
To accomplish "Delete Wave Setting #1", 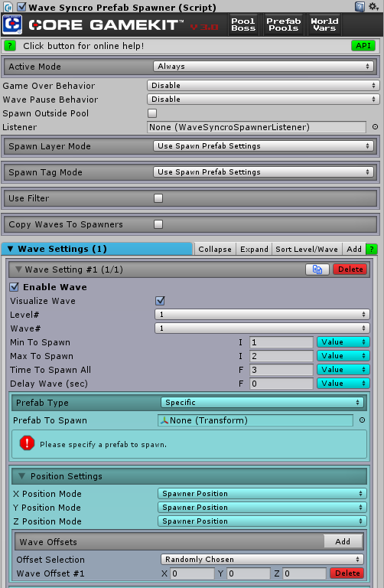I will 350,269.
